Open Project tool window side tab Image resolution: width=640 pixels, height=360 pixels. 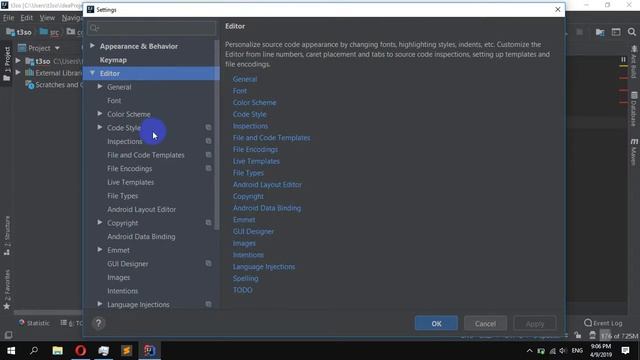pos(7,63)
